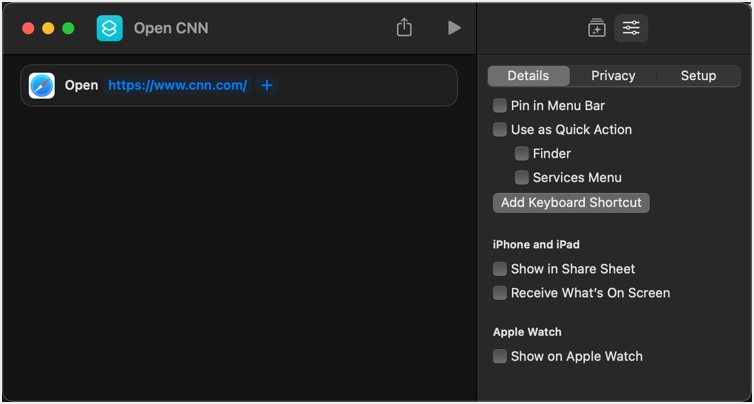Open the Action Library panel icon
This screenshot has width=754, height=404.
pyautogui.click(x=597, y=28)
